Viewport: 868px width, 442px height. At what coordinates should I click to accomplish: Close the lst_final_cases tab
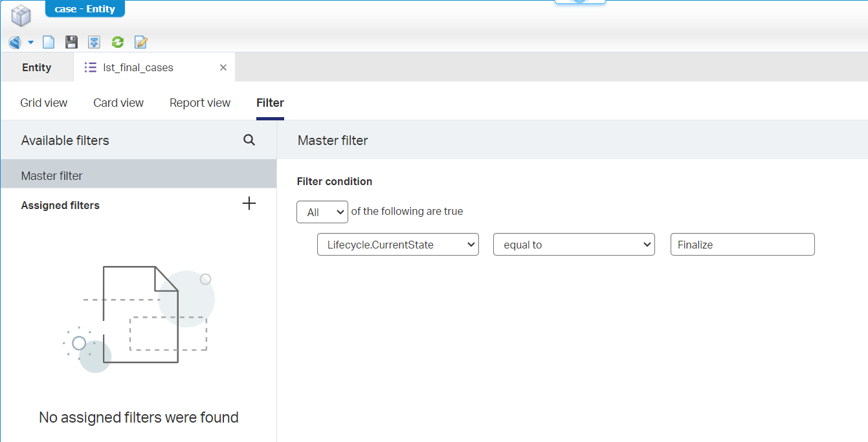223,67
